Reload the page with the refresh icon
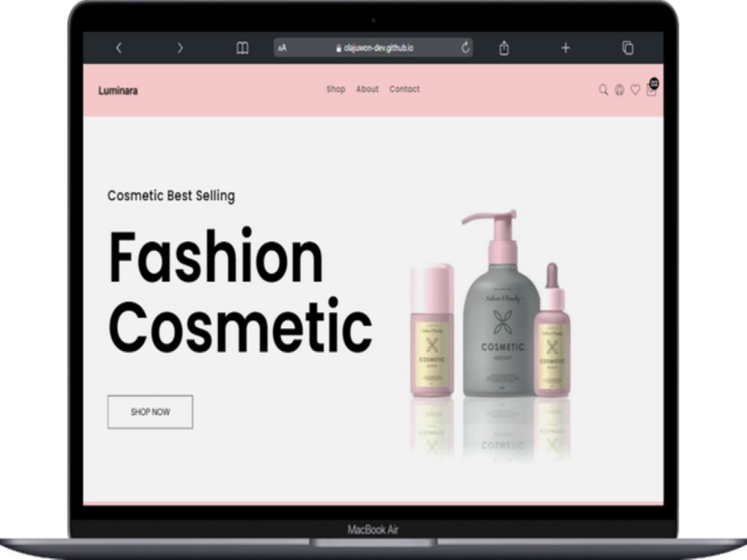Image resolution: width=747 pixels, height=560 pixels. click(x=465, y=47)
